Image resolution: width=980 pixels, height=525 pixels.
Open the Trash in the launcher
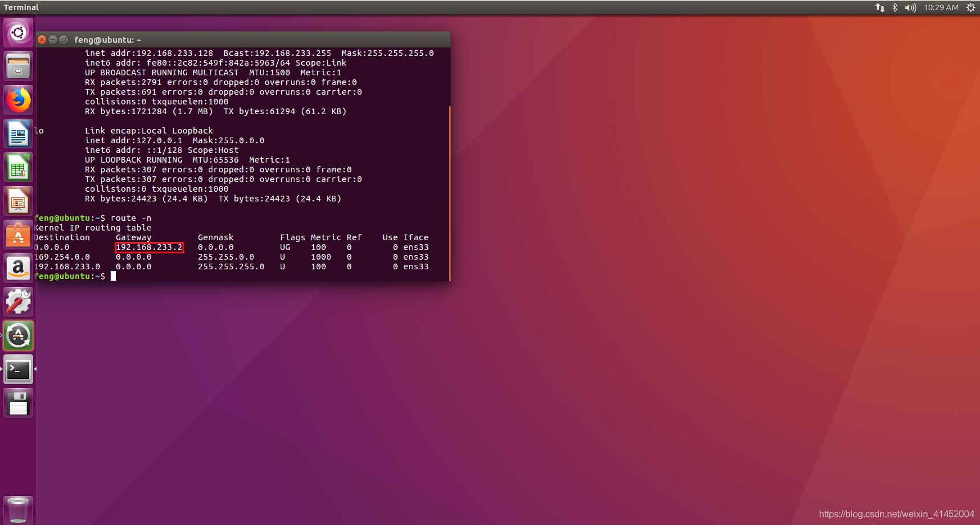point(18,510)
